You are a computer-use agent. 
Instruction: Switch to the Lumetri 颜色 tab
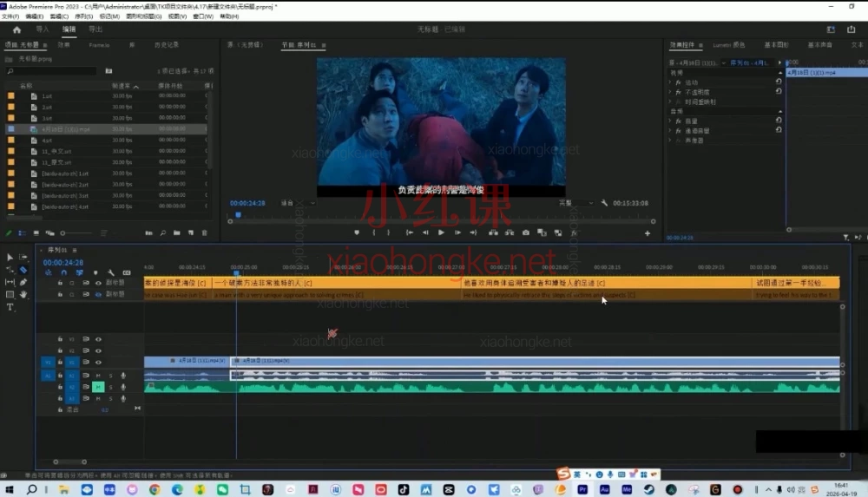tap(728, 45)
